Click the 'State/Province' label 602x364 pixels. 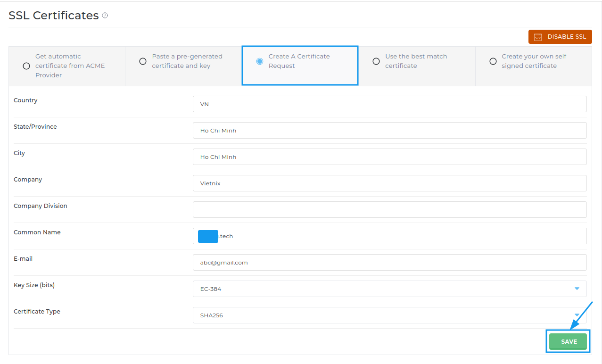(35, 127)
